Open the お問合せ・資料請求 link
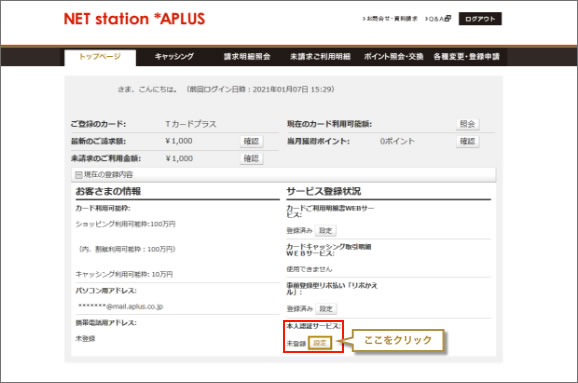The width and height of the screenshot is (578, 383). coord(390,18)
